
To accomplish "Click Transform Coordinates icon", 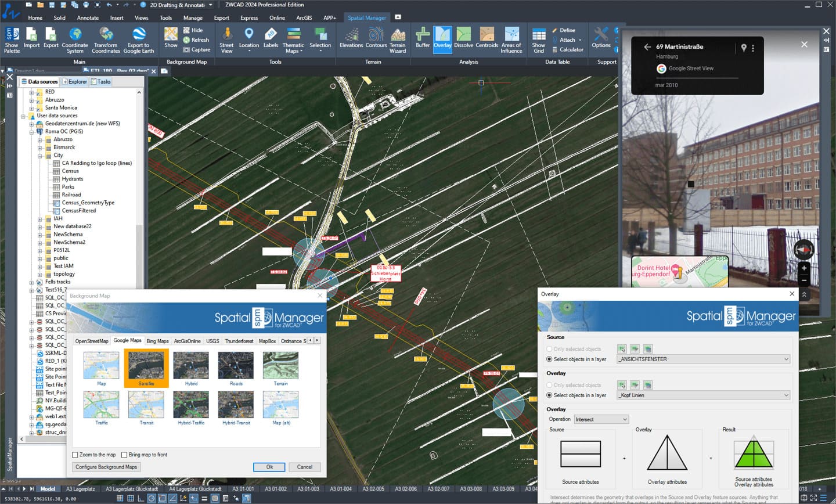I will [106, 40].
